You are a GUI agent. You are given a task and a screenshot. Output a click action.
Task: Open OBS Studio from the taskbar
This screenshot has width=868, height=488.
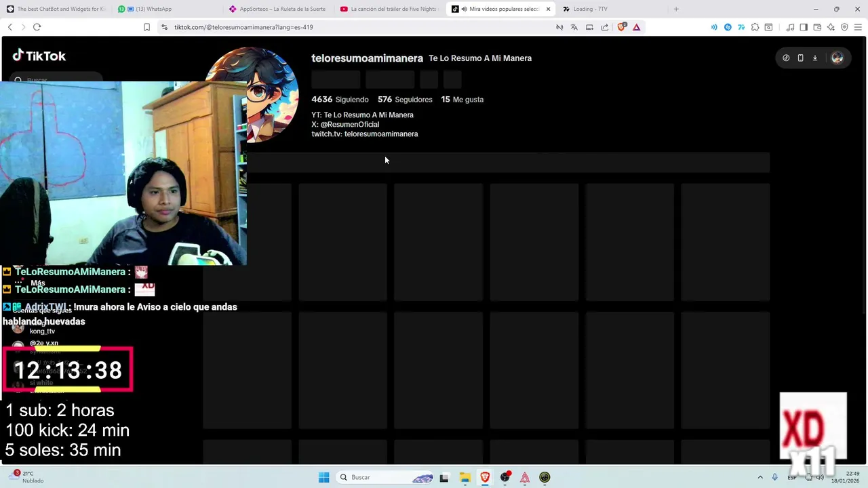pyautogui.click(x=505, y=477)
